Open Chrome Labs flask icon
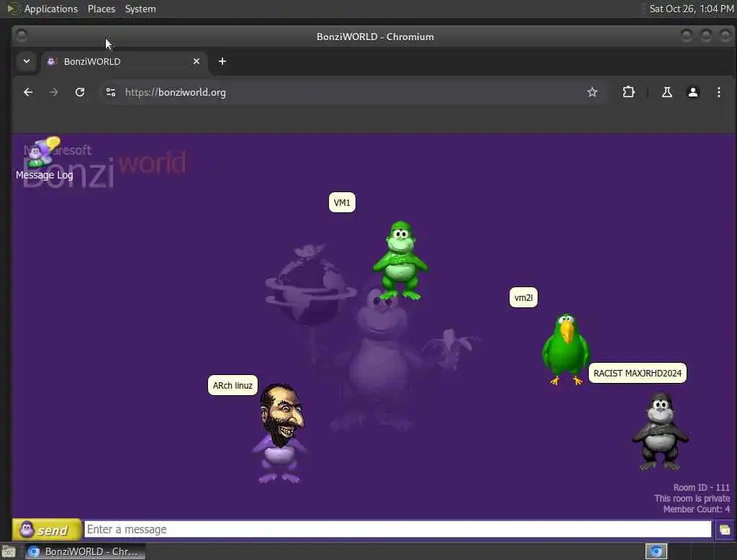 coord(667,92)
